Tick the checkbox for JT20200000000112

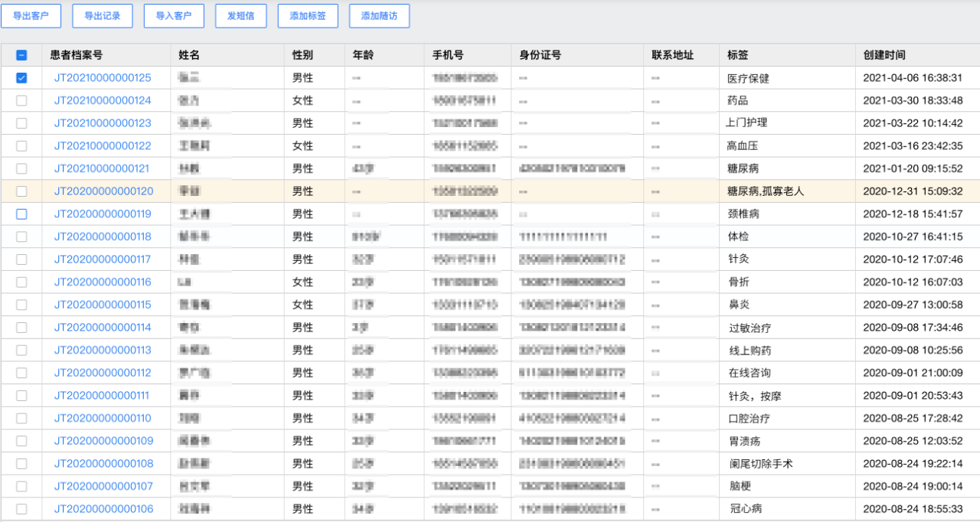pyautogui.click(x=21, y=373)
